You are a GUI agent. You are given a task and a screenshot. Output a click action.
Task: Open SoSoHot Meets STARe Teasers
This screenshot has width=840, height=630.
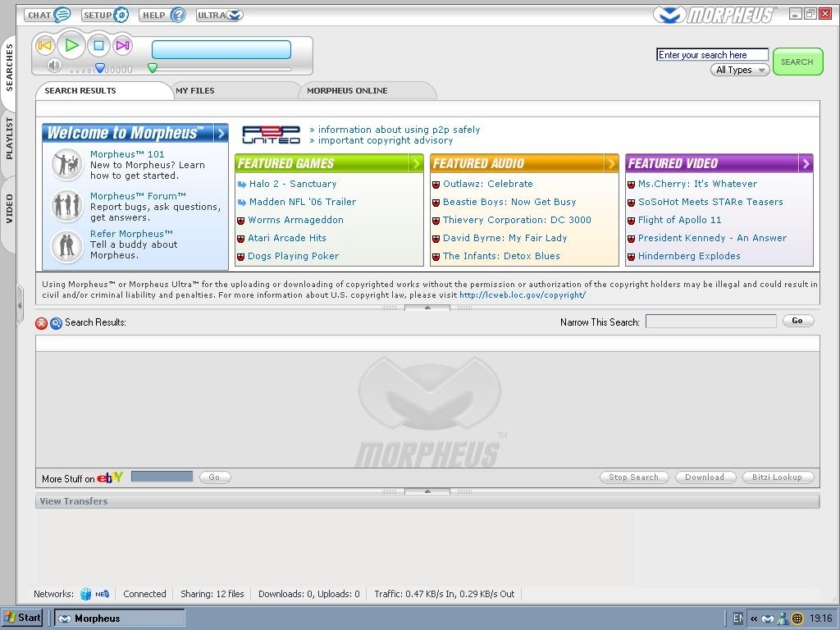710,202
